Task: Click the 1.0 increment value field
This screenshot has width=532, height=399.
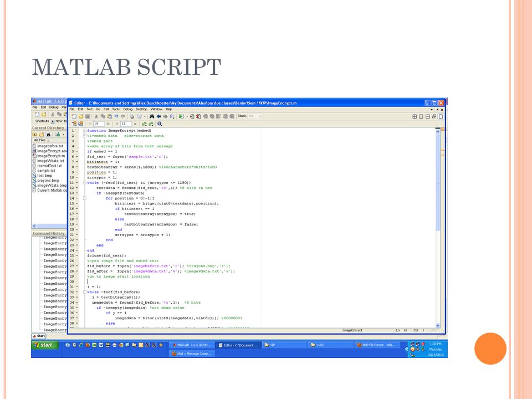Action: 99,124
